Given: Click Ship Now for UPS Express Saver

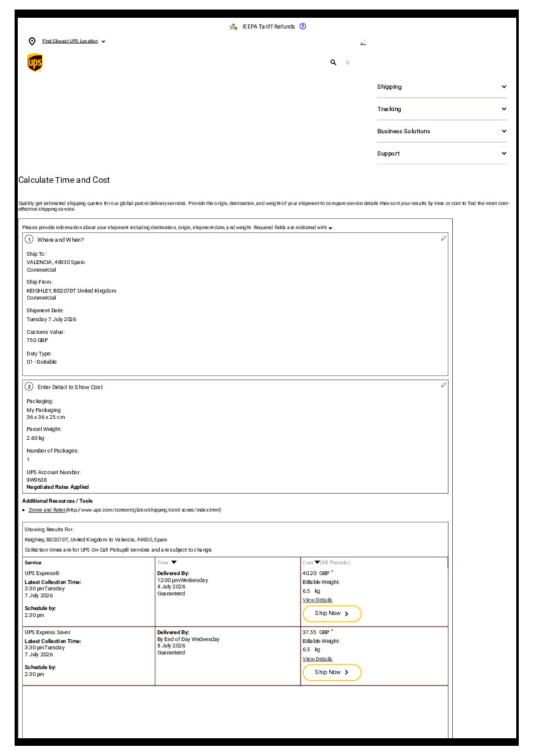Looking at the screenshot, I should pyautogui.click(x=332, y=673).
